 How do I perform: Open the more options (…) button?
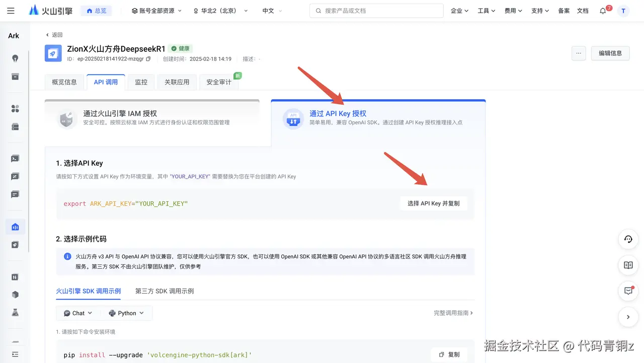pos(579,53)
